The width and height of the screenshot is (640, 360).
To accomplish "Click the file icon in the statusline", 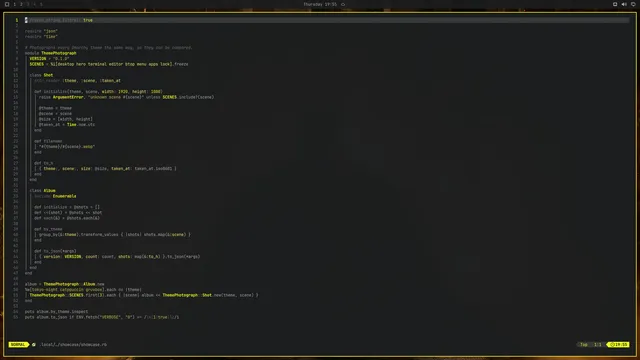I will 34,344.
